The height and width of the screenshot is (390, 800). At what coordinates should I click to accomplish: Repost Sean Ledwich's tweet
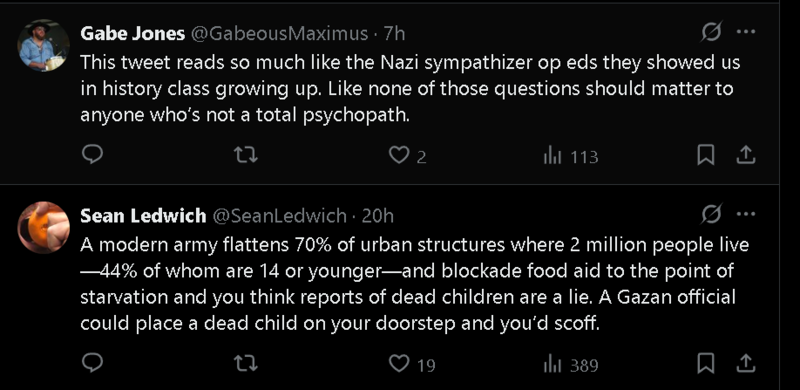[x=245, y=363]
